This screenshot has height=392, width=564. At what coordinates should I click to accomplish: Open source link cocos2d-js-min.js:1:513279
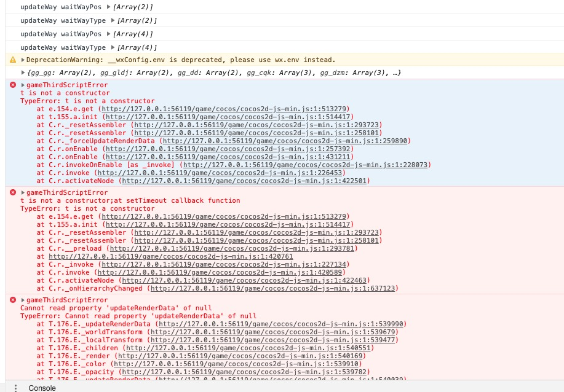click(x=221, y=109)
